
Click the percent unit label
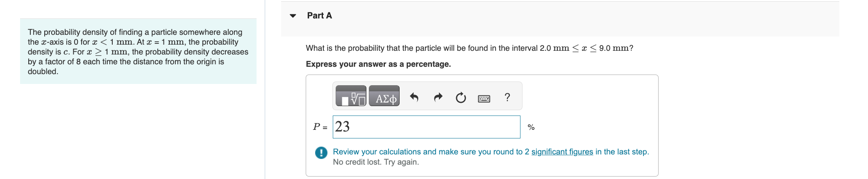pos(531,127)
